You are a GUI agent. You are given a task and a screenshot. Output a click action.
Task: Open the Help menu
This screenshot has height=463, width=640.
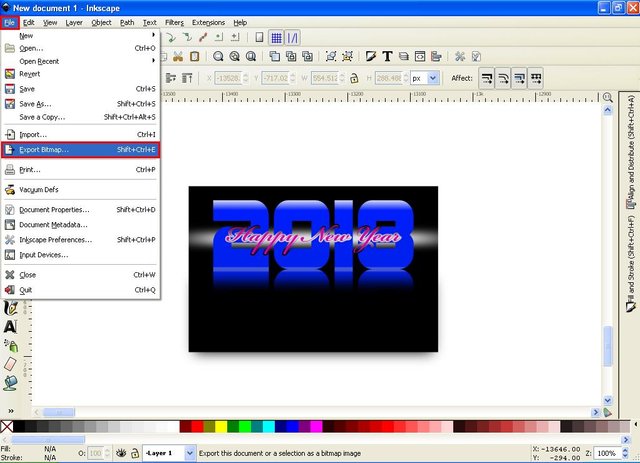(x=240, y=22)
